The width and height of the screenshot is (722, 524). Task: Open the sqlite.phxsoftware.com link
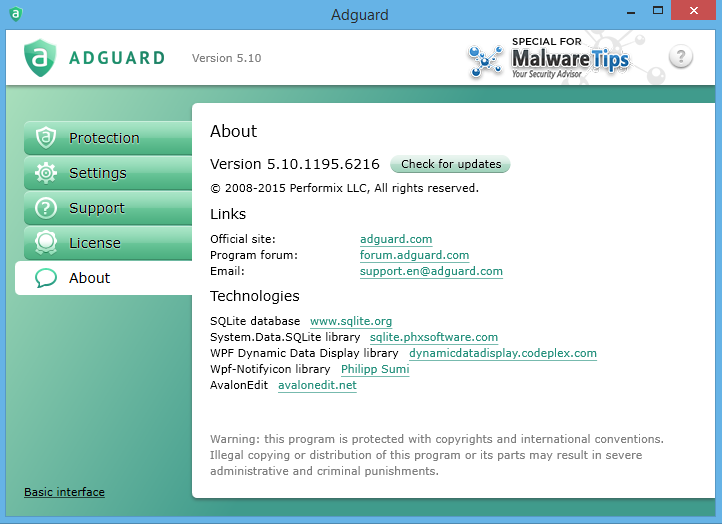click(x=434, y=337)
